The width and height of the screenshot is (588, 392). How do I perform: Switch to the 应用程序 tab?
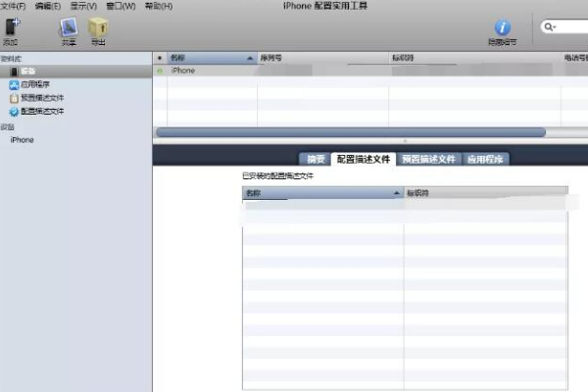[486, 159]
